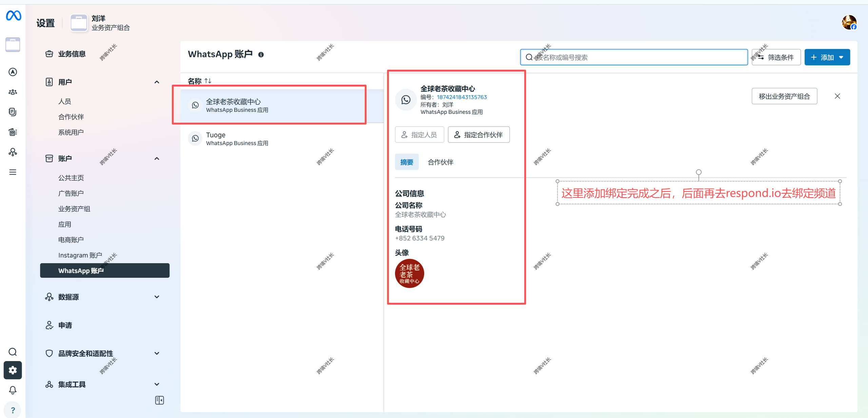868x418 pixels.
Task: Select the Tuoge account row
Action: 282,139
